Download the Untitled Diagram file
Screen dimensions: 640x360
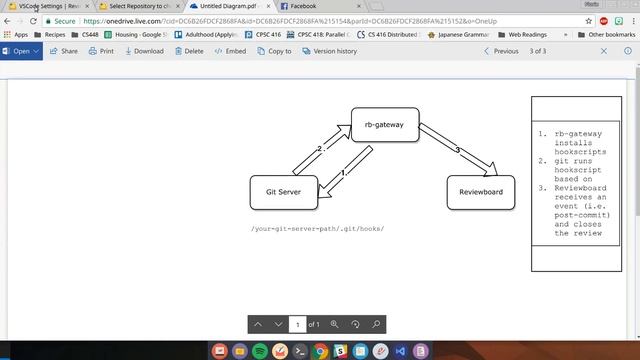click(144, 51)
